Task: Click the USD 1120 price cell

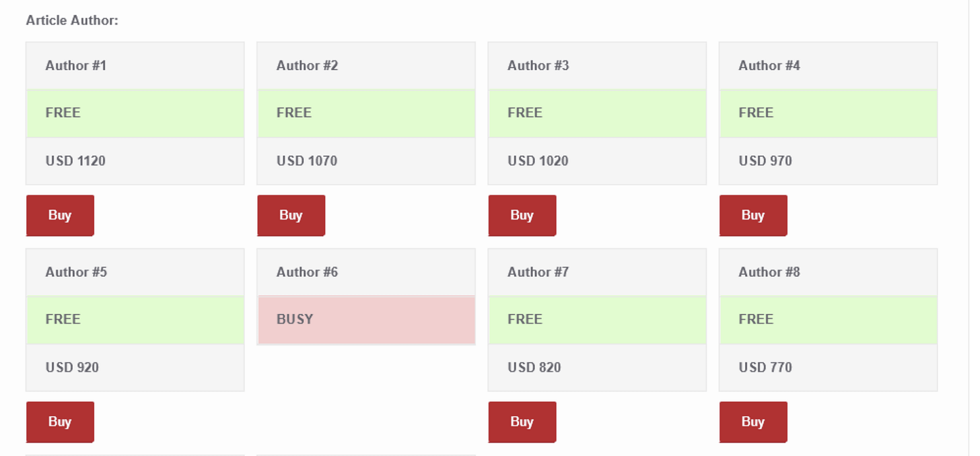Action: (135, 161)
